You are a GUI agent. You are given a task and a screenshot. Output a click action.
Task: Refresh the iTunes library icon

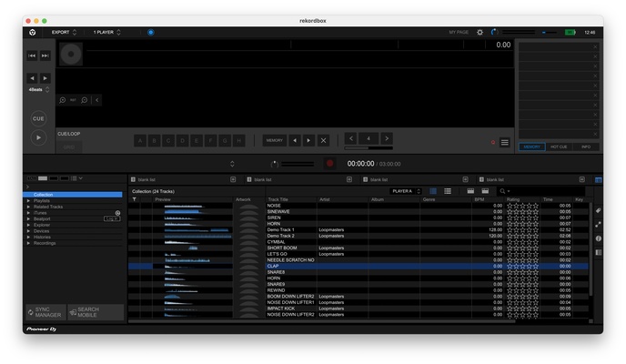(x=117, y=213)
